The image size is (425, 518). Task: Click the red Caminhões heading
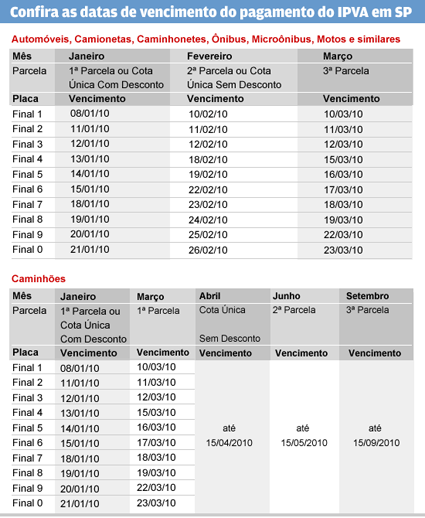tap(38, 279)
